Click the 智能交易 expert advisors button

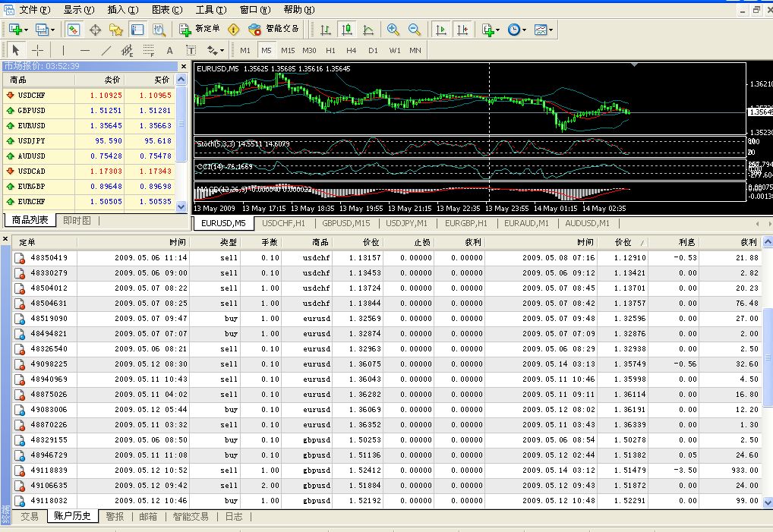pos(273,30)
